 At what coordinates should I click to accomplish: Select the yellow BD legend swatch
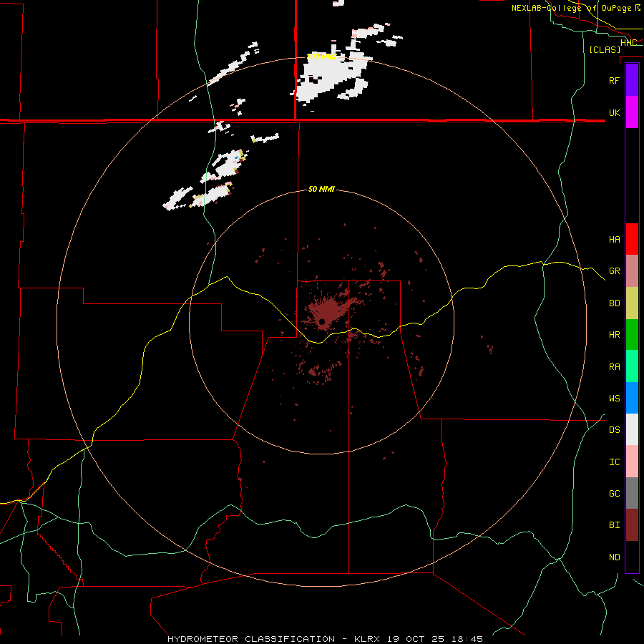(x=632, y=303)
